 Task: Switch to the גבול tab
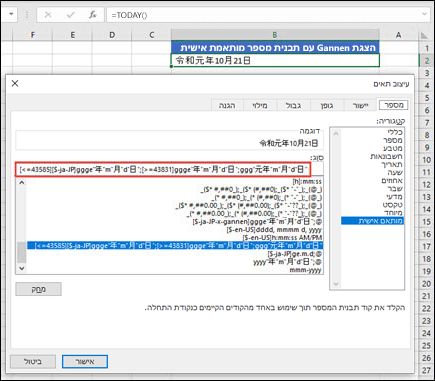click(x=293, y=106)
